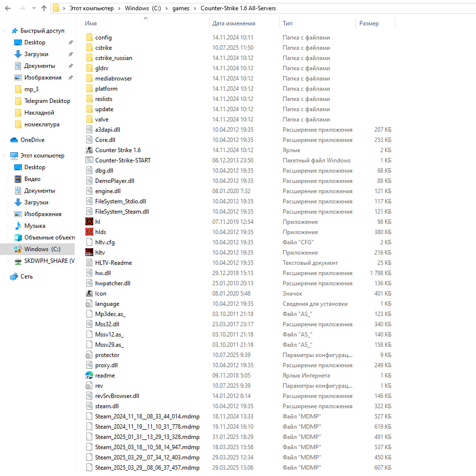Select hltv.cfg file icon
Screen dimensions: 476x476
[89, 242]
